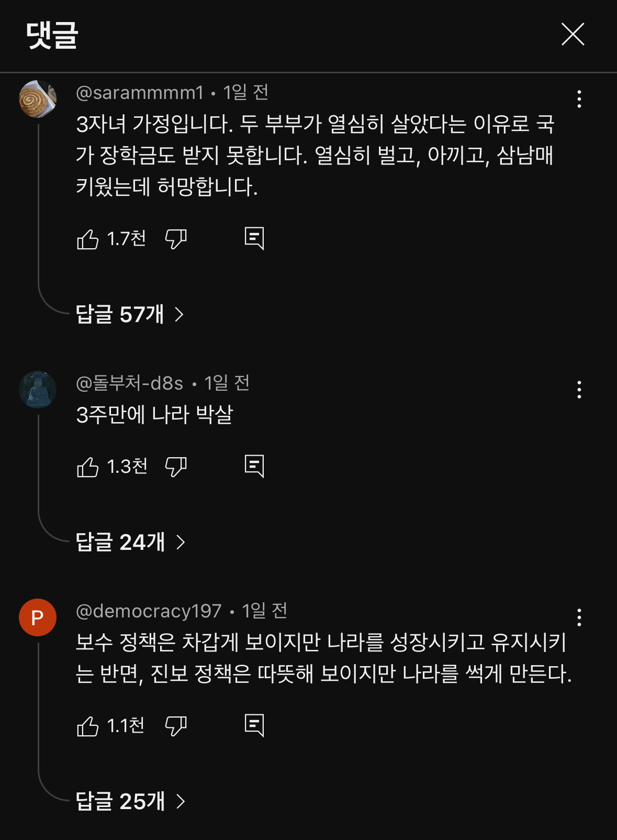Reply to the @돌부처-d8s comment
617x840 pixels.
[x=254, y=466]
